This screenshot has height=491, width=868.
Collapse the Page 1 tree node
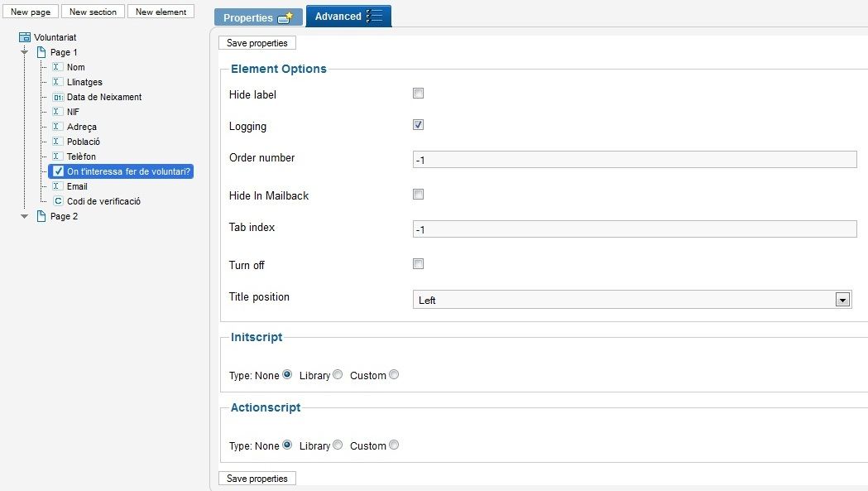pos(24,52)
